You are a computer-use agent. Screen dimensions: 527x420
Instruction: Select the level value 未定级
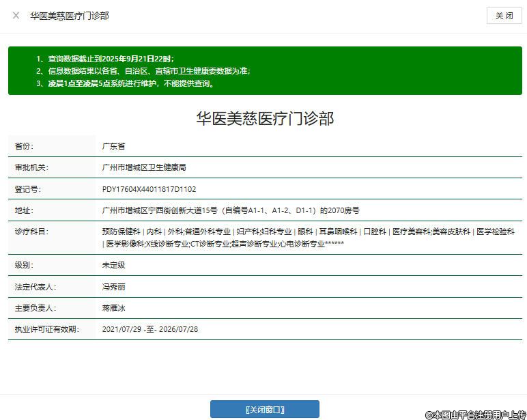pos(113,265)
